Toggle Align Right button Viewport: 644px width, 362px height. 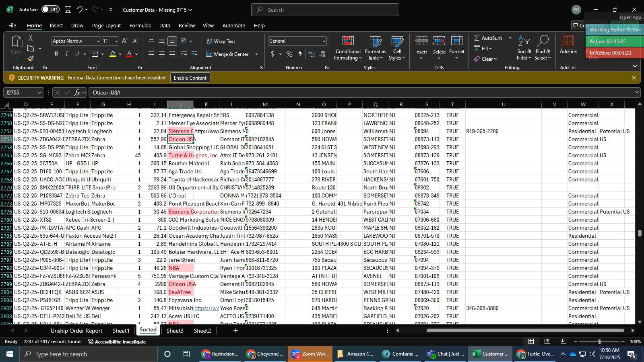click(x=172, y=54)
